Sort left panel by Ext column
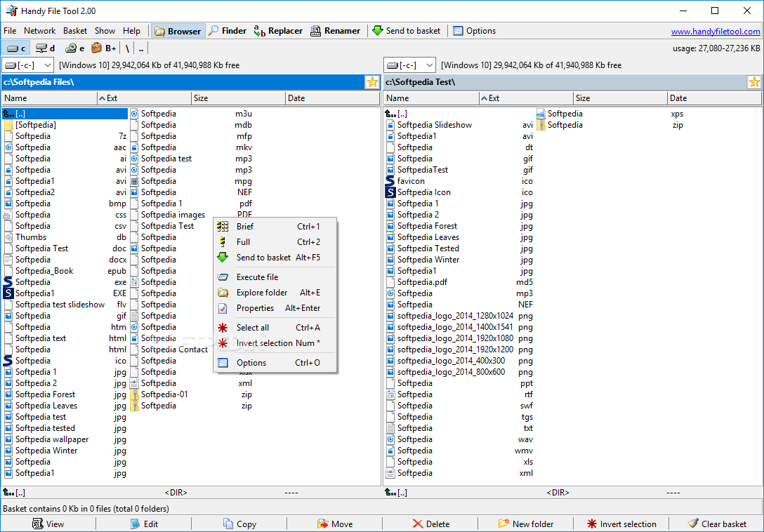Screen dimensions: 764x532 tap(145, 98)
